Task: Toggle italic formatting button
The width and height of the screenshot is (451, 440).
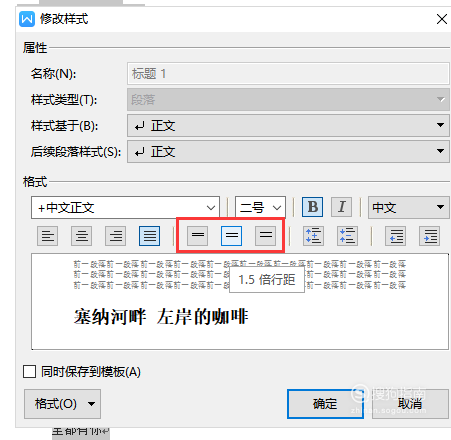Action: (341, 207)
